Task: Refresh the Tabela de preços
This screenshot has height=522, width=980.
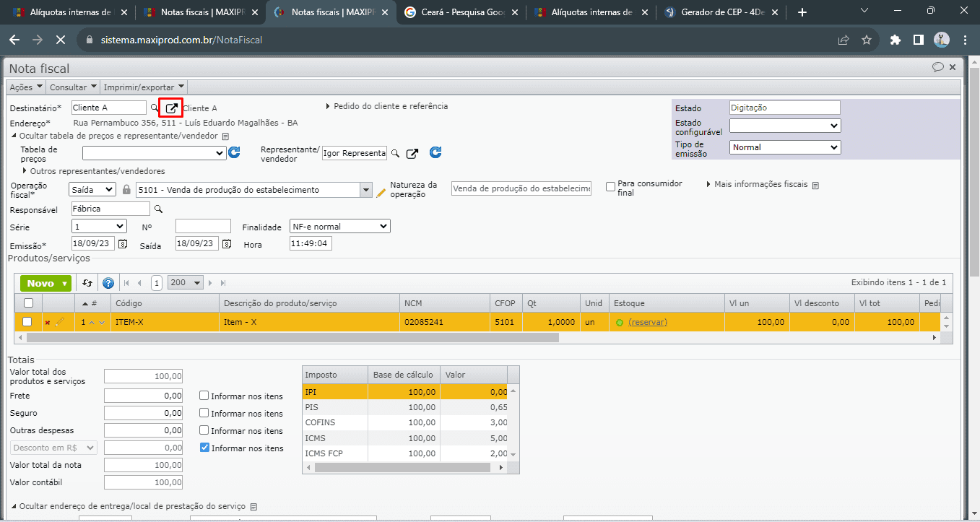Action: (234, 153)
